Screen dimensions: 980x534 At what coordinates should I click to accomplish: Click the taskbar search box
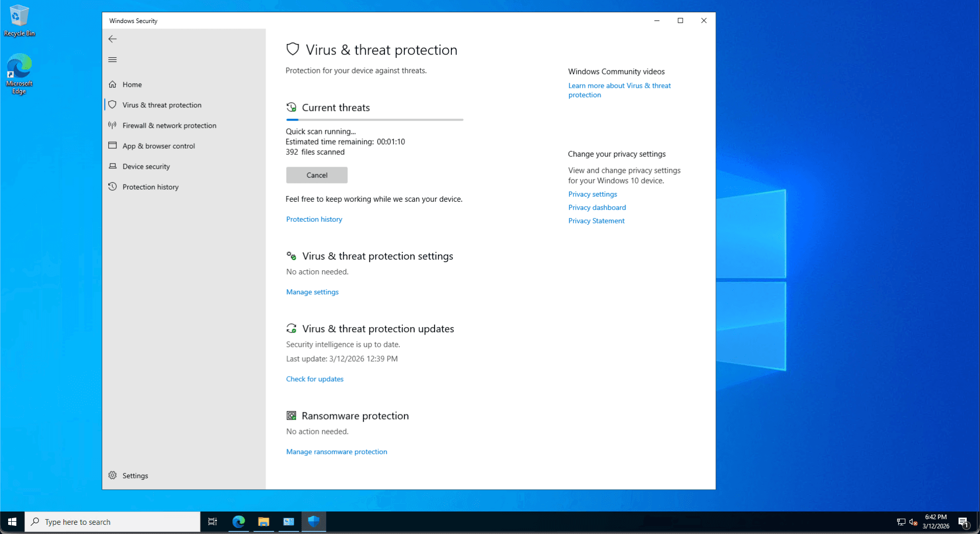pyautogui.click(x=112, y=522)
